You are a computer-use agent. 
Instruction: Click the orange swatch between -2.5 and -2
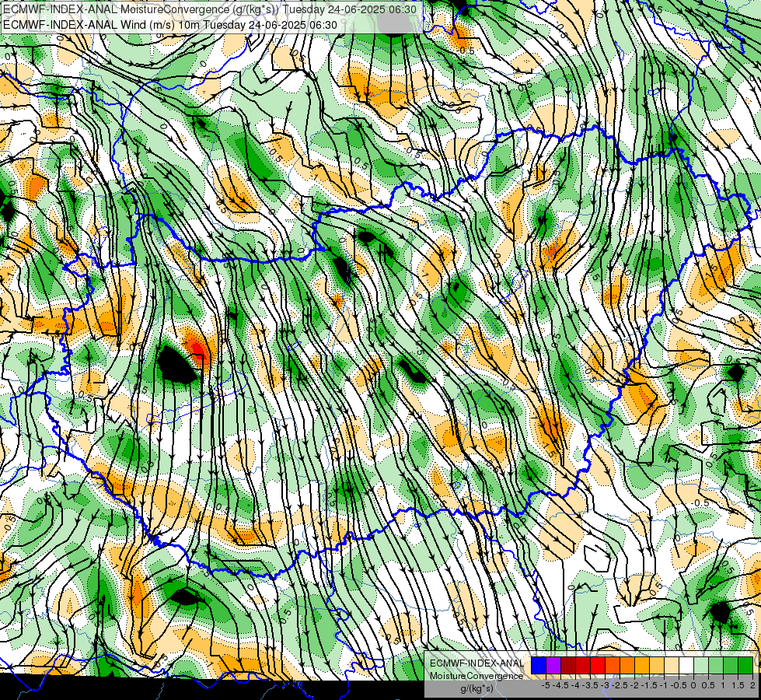click(x=627, y=666)
